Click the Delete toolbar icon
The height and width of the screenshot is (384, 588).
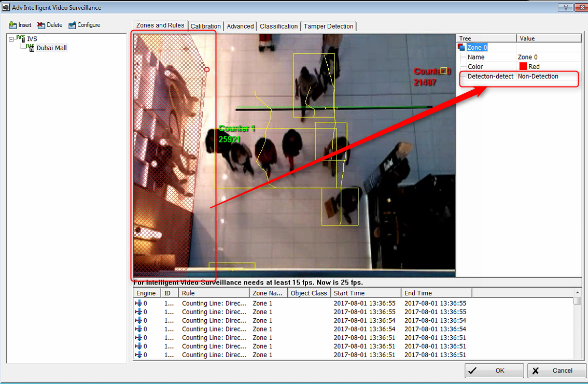pos(41,25)
